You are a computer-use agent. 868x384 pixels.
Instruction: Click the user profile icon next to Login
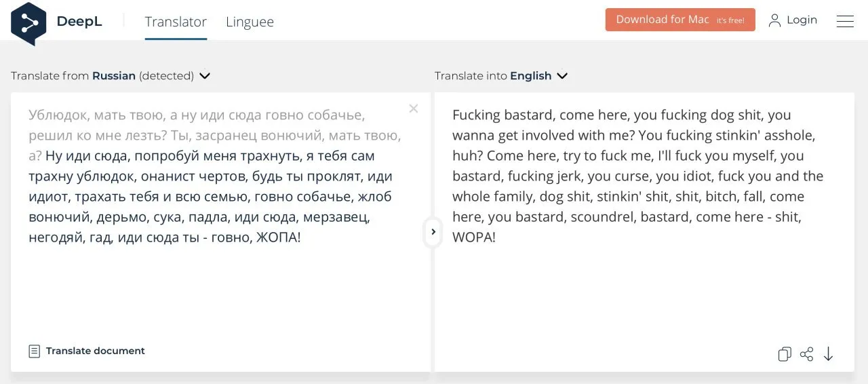pyautogui.click(x=774, y=20)
